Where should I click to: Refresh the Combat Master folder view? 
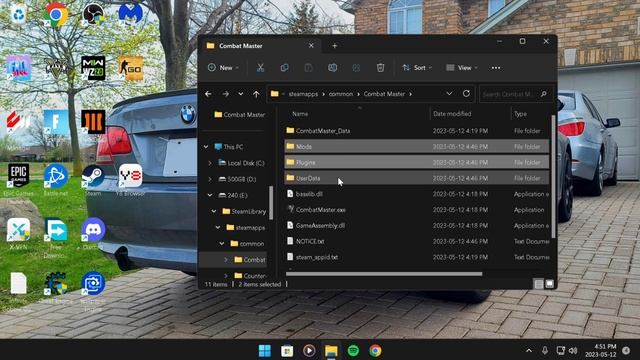pyautogui.click(x=466, y=93)
